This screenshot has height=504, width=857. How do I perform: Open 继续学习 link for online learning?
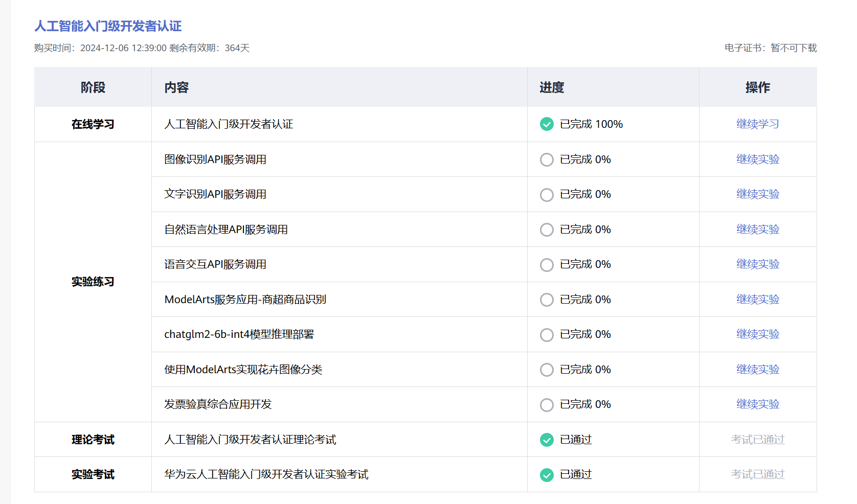click(758, 124)
